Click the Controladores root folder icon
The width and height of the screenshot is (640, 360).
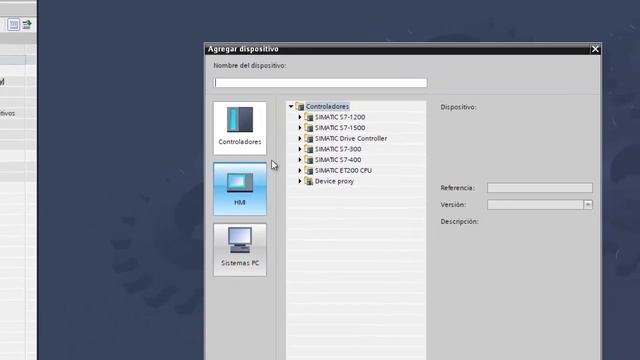pyautogui.click(x=300, y=107)
